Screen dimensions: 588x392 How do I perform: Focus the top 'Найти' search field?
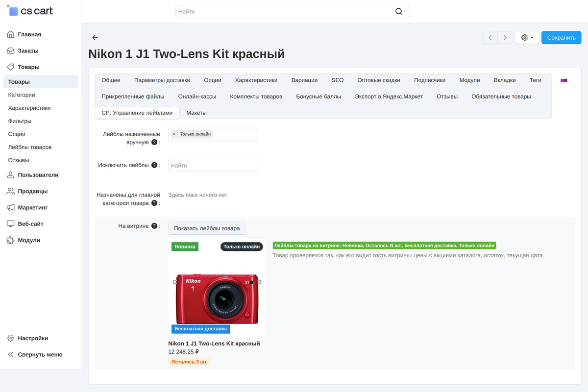pos(293,12)
